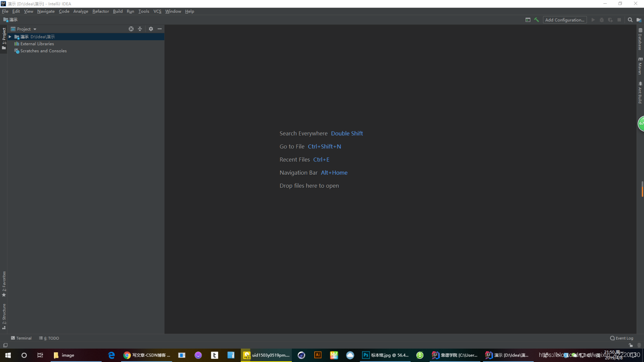Click the disabled Run arrow icon
This screenshot has height=362, width=644.
593,20
